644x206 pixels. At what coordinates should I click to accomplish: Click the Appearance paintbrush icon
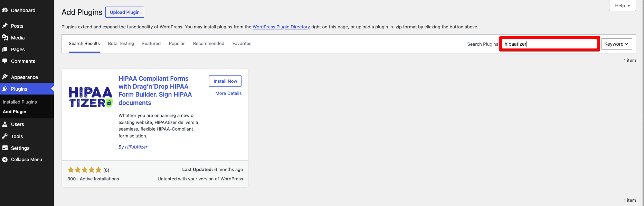(5, 77)
